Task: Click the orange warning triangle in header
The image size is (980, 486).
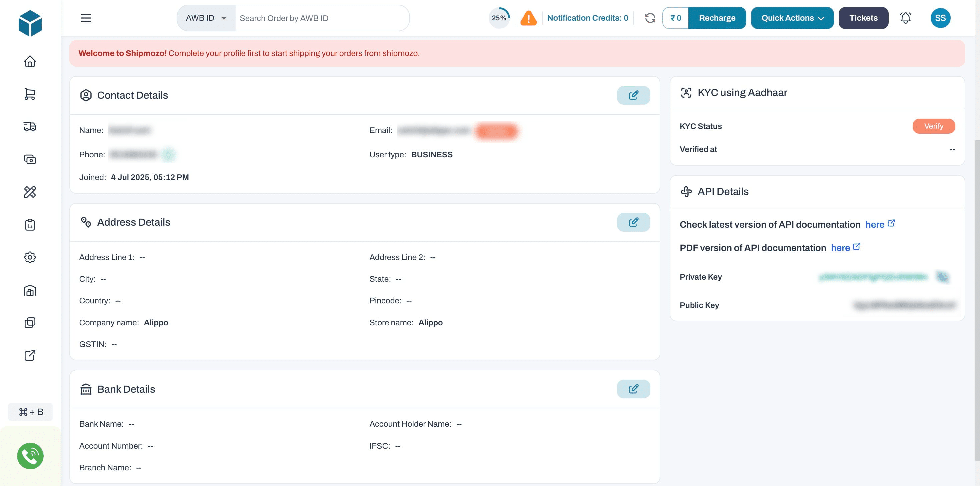Action: tap(528, 18)
